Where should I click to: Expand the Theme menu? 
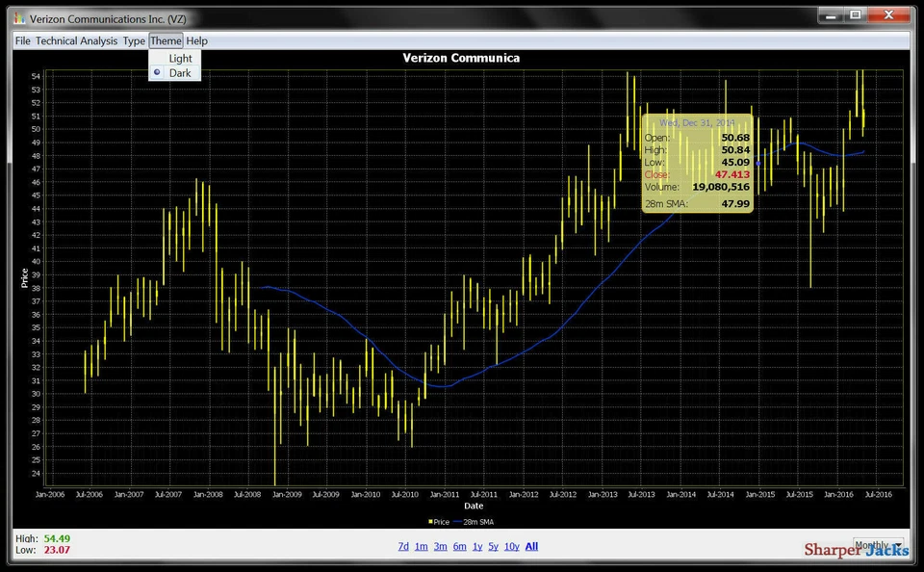click(165, 40)
